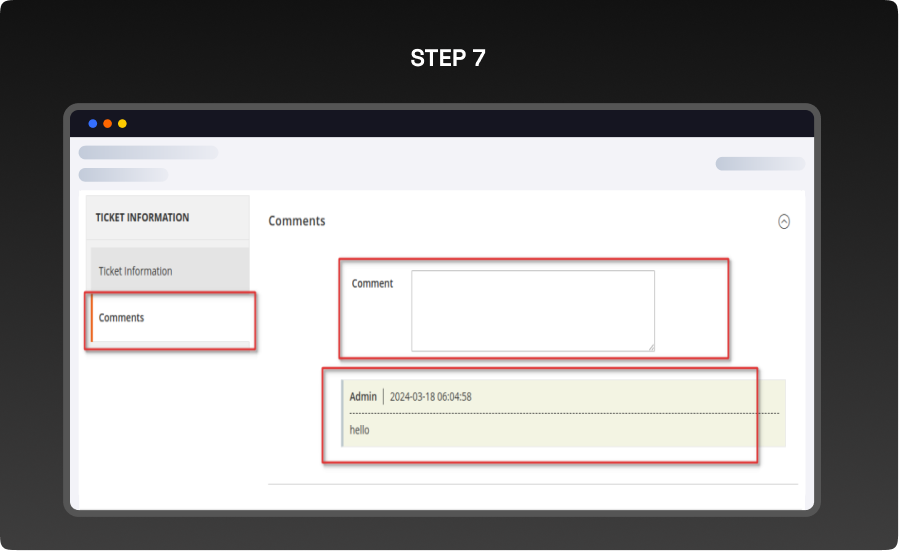Click the long top-left placeholder bar

(x=148, y=153)
